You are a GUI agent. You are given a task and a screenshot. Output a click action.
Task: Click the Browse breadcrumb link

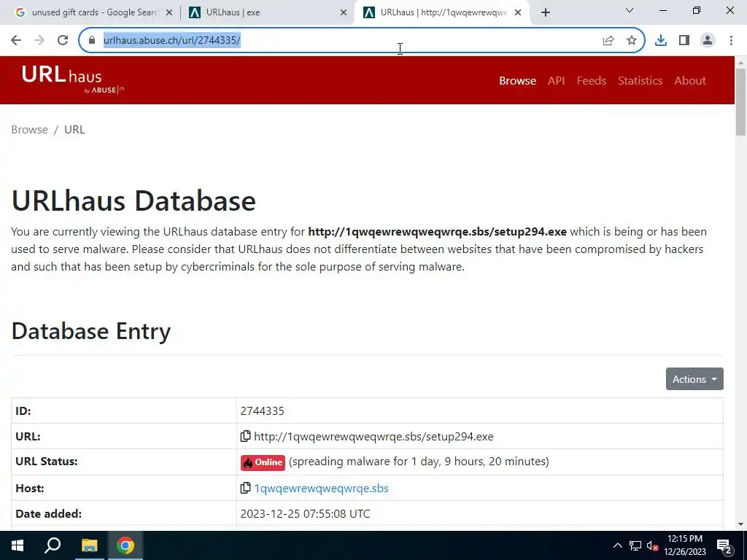pyautogui.click(x=29, y=130)
